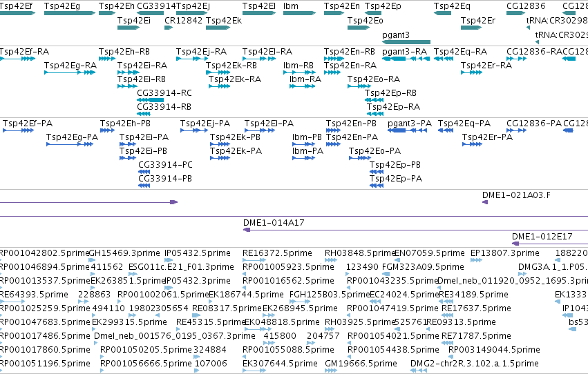This screenshot has height=374, width=588.
Task: Select the CR12842 gene label
Action: pos(184,20)
